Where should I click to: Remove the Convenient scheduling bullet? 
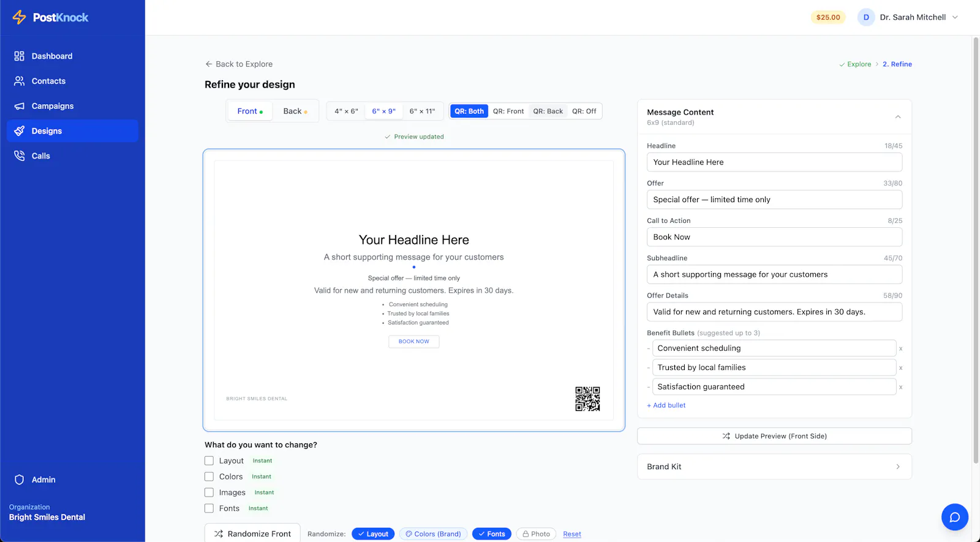(x=901, y=348)
